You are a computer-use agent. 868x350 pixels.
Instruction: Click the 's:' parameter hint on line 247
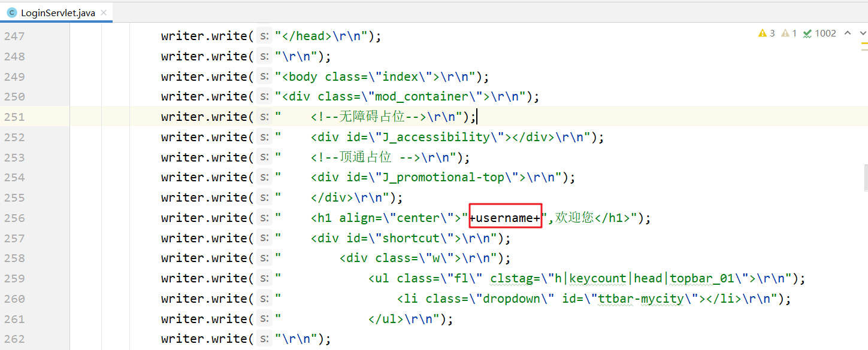tap(264, 36)
